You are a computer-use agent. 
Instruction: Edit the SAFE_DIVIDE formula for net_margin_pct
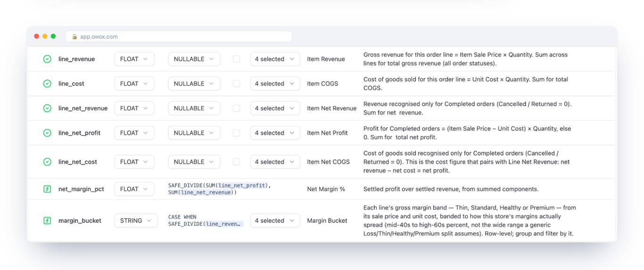coord(220,189)
